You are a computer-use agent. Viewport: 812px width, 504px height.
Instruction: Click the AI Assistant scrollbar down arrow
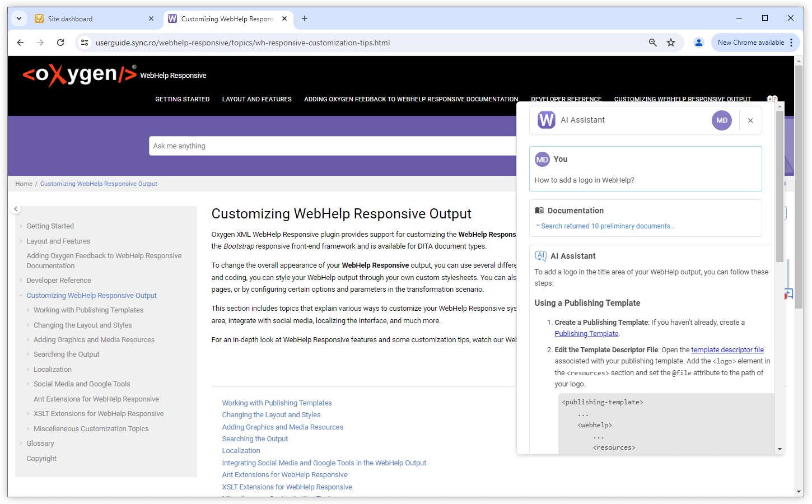point(780,449)
